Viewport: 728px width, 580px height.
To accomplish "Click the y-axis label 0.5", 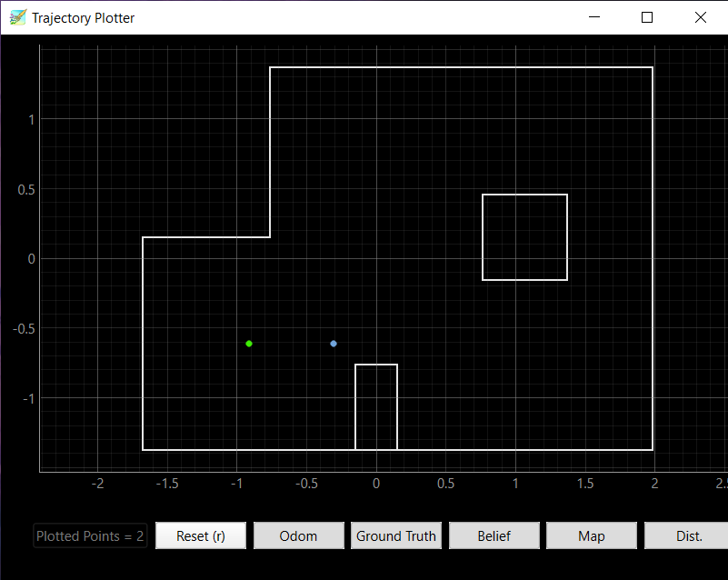I will point(26,189).
